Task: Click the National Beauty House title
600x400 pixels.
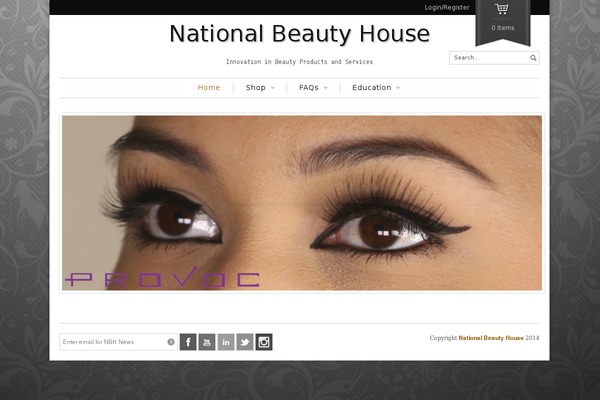Action: (300, 33)
